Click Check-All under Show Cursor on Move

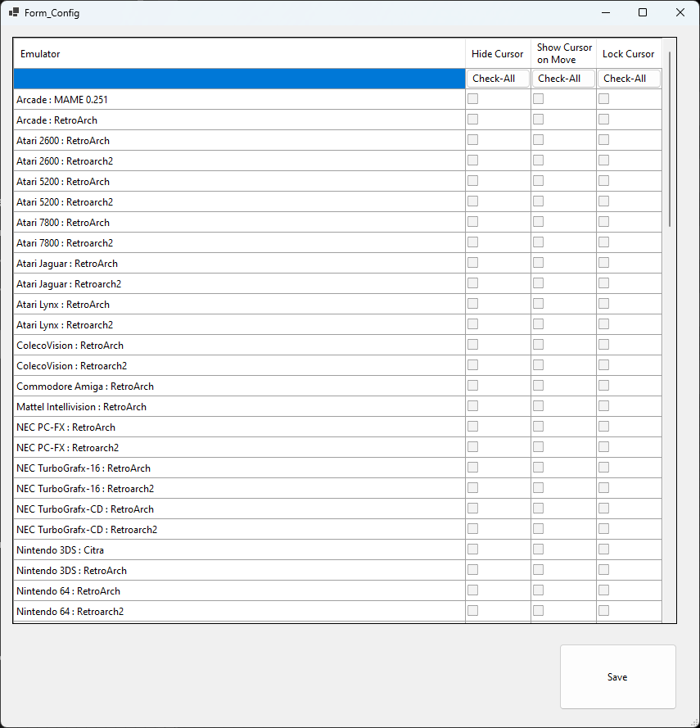coord(563,79)
